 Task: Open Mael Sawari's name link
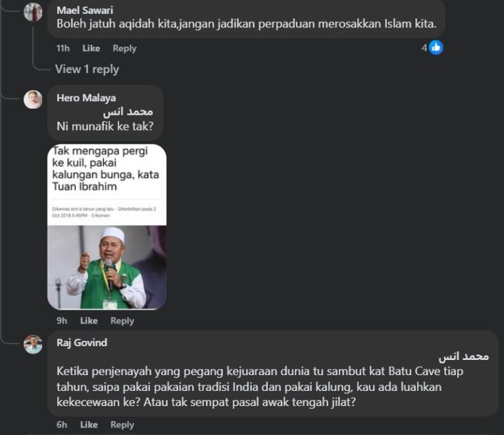tap(85, 10)
